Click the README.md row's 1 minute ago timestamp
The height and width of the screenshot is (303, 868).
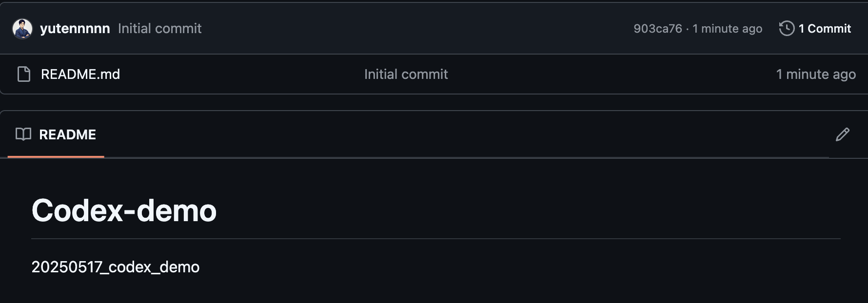816,74
